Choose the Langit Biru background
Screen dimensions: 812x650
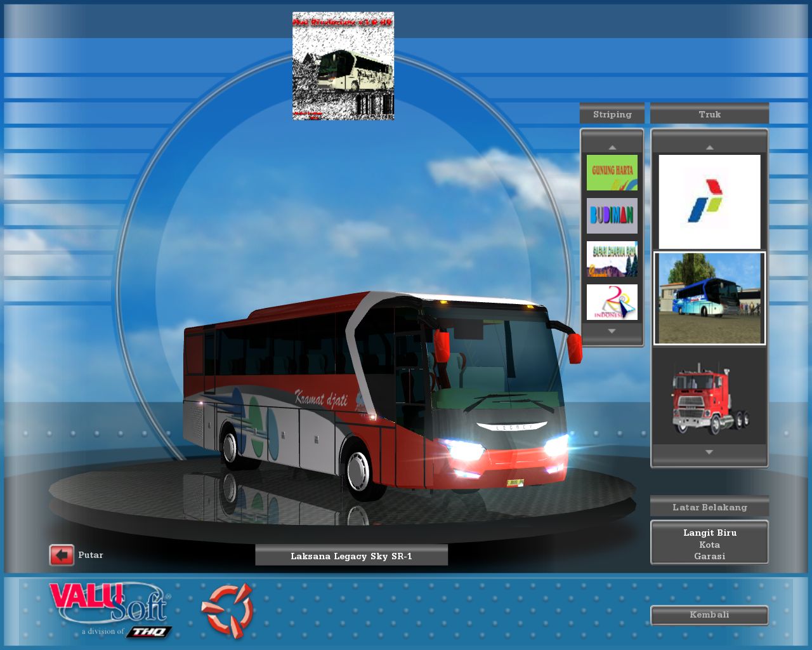tap(710, 533)
